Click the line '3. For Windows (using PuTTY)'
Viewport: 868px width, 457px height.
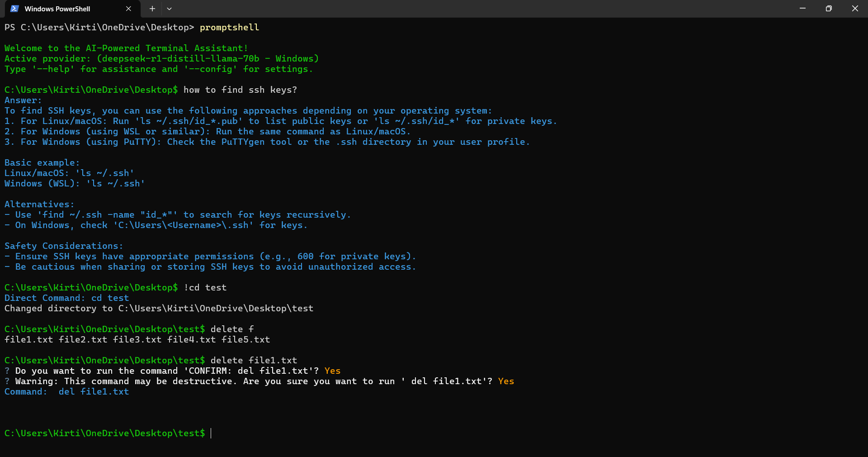coord(267,142)
